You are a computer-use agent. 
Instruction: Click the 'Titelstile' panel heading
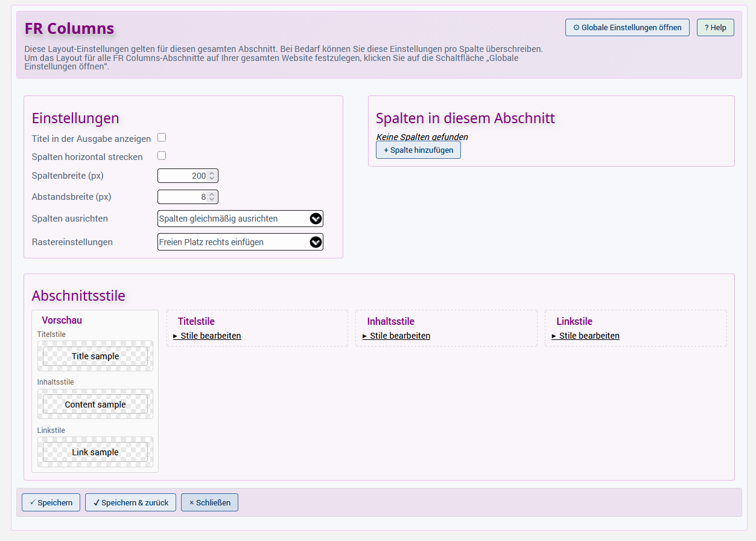click(196, 322)
